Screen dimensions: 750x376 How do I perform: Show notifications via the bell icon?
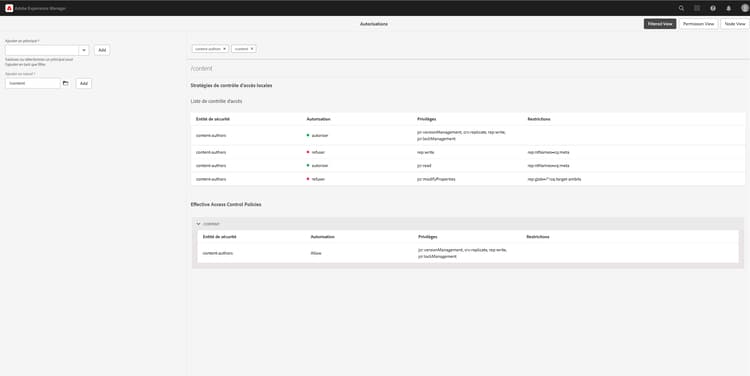(728, 8)
